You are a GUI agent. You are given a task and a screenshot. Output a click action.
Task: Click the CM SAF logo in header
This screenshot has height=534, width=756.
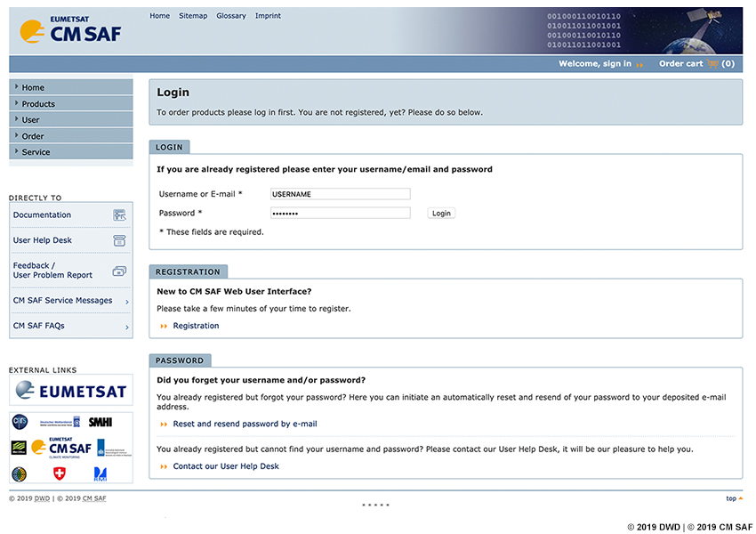(70, 30)
